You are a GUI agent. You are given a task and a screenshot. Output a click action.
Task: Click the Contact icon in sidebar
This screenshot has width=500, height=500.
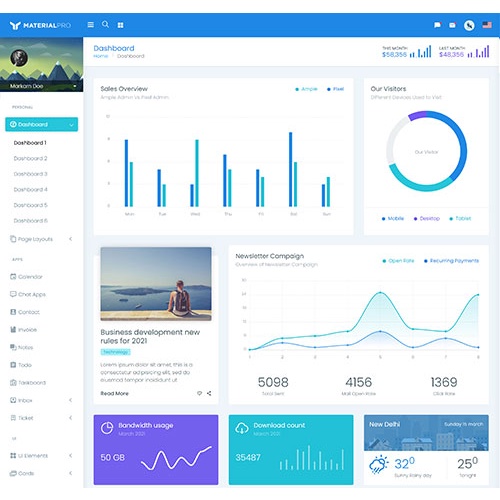[x=13, y=312]
